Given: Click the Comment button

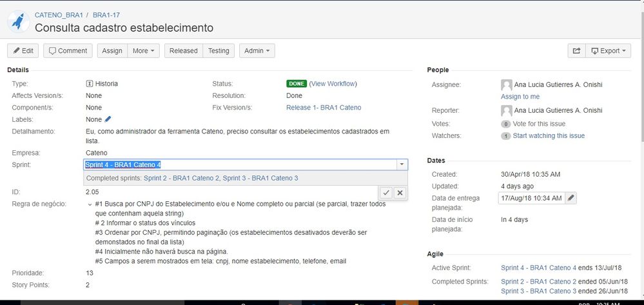Looking at the screenshot, I should (68, 51).
